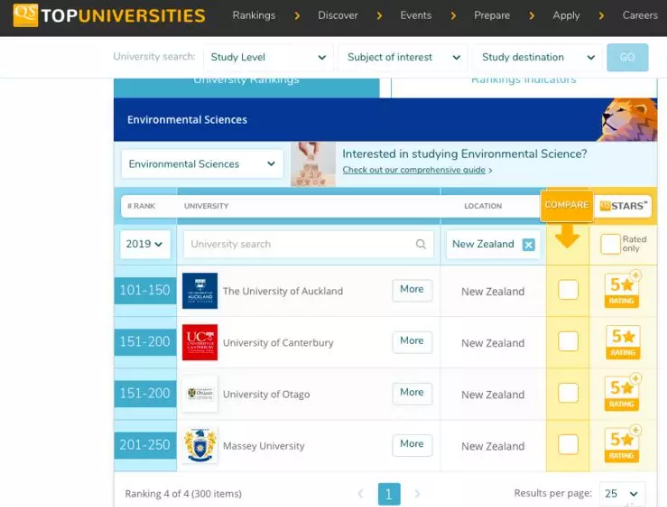Switch to University Rankings tab

coord(247,88)
